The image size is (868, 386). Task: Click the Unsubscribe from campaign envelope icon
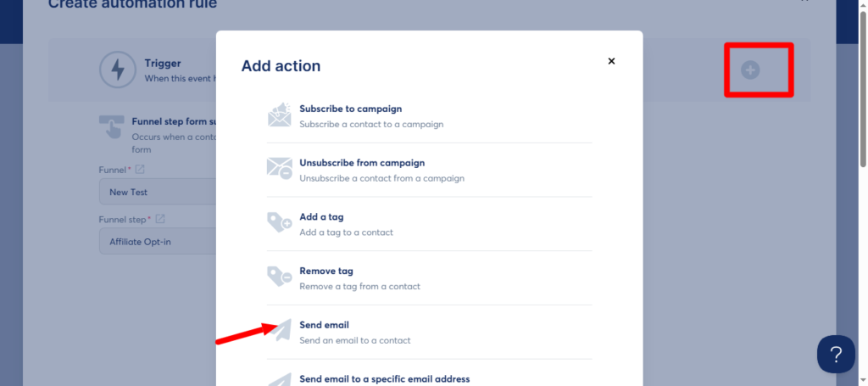(x=280, y=168)
